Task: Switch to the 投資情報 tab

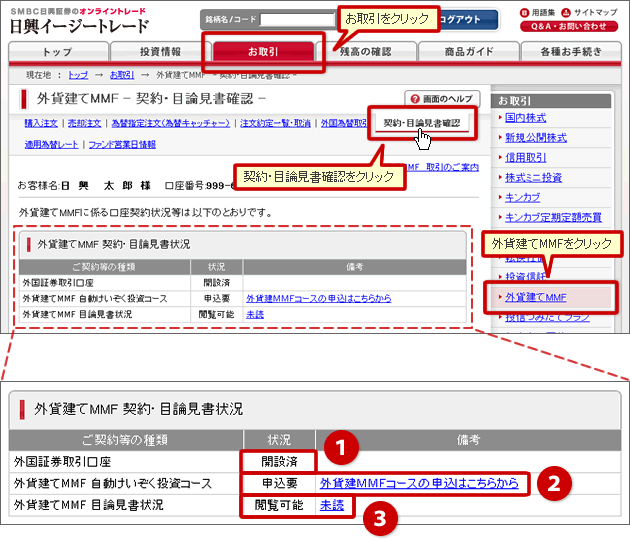Action: (160, 51)
